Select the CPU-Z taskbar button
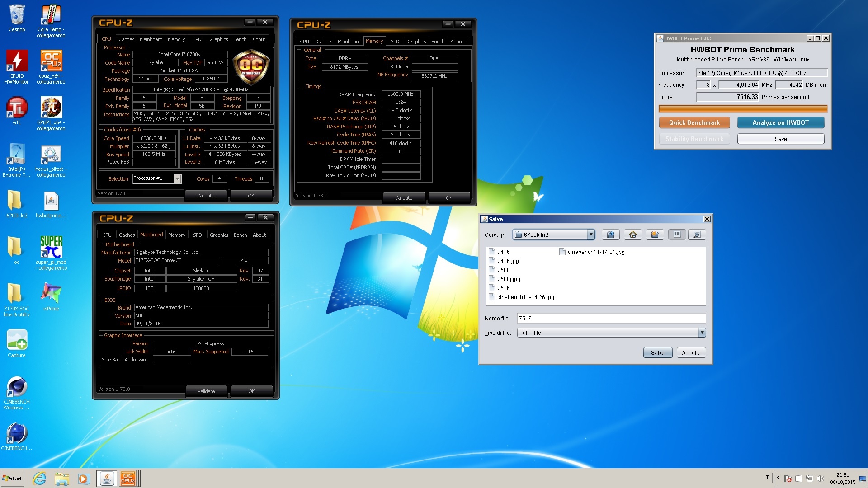868x488 pixels. [x=128, y=479]
